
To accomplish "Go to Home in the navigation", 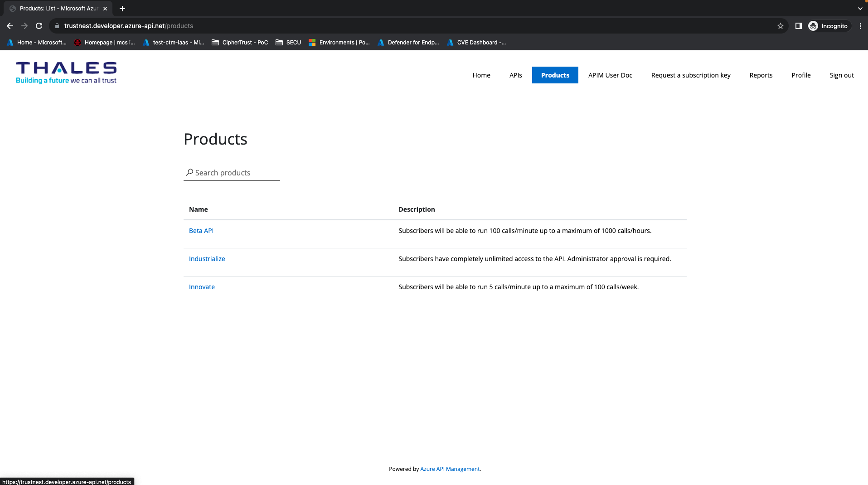I will [481, 75].
